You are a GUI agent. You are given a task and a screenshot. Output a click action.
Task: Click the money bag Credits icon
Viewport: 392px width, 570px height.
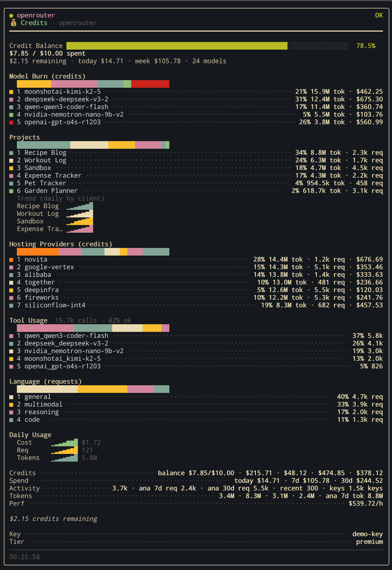coord(13,23)
